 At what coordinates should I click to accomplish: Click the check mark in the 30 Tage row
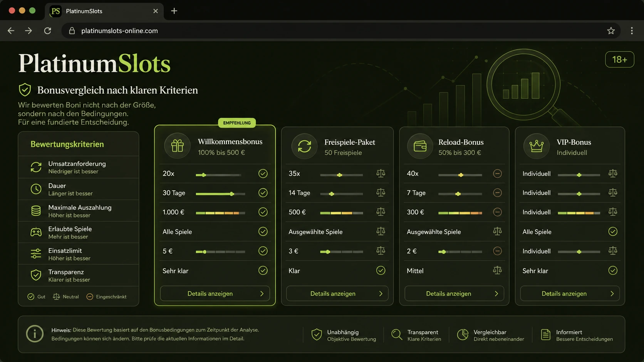pyautogui.click(x=263, y=193)
